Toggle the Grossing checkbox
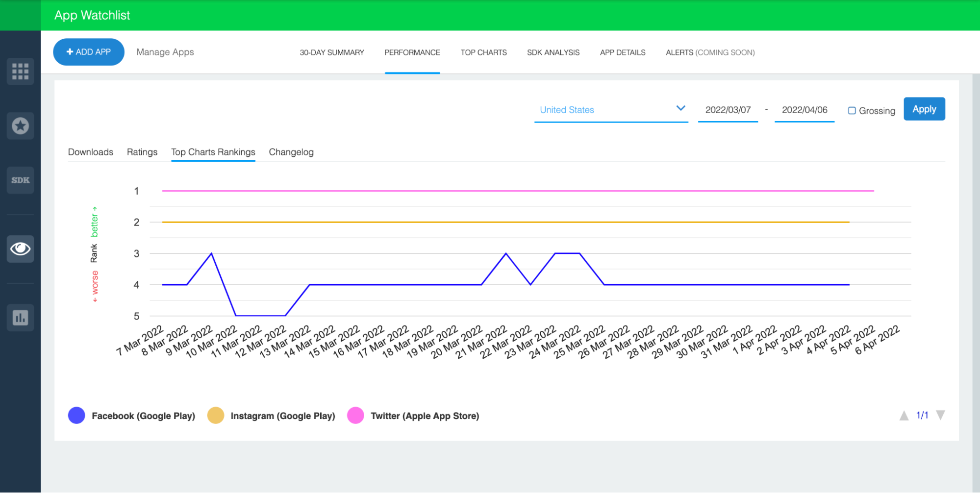The image size is (980, 493). click(852, 111)
